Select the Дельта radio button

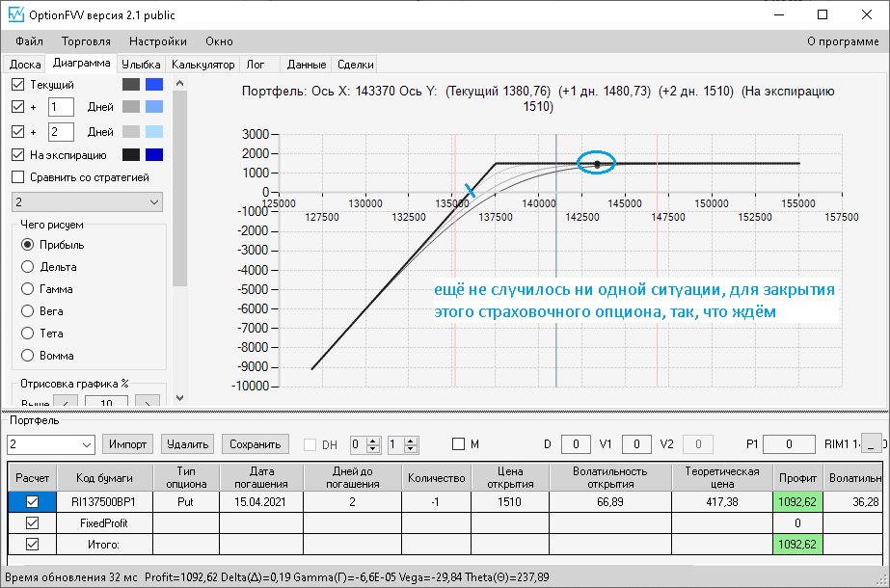pos(27,267)
